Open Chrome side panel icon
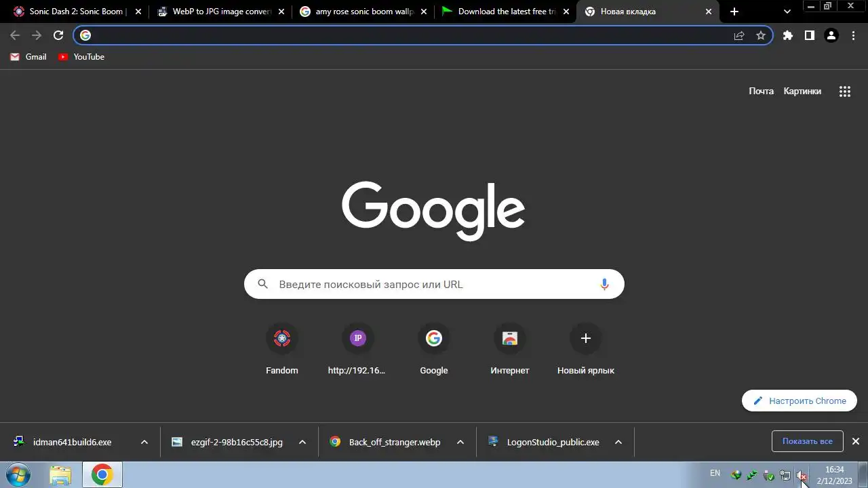This screenshot has height=488, width=868. click(x=810, y=35)
